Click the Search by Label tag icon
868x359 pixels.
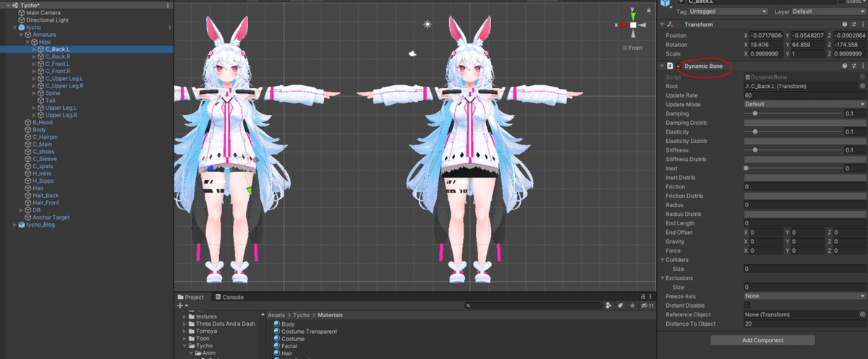point(620,306)
